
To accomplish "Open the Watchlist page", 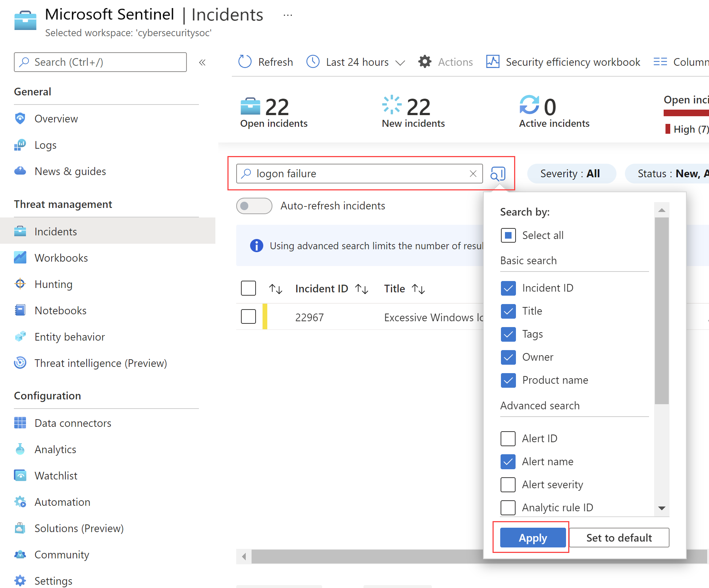I will [56, 475].
